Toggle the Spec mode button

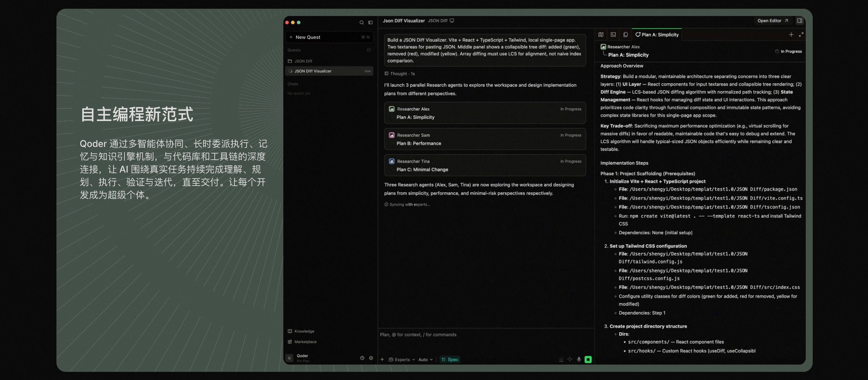tap(450, 359)
